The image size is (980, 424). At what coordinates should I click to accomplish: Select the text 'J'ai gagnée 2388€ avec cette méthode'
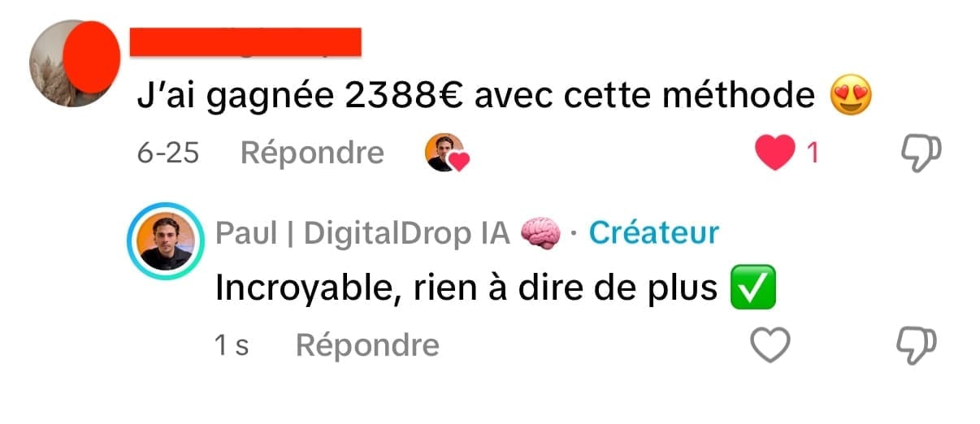(x=475, y=97)
